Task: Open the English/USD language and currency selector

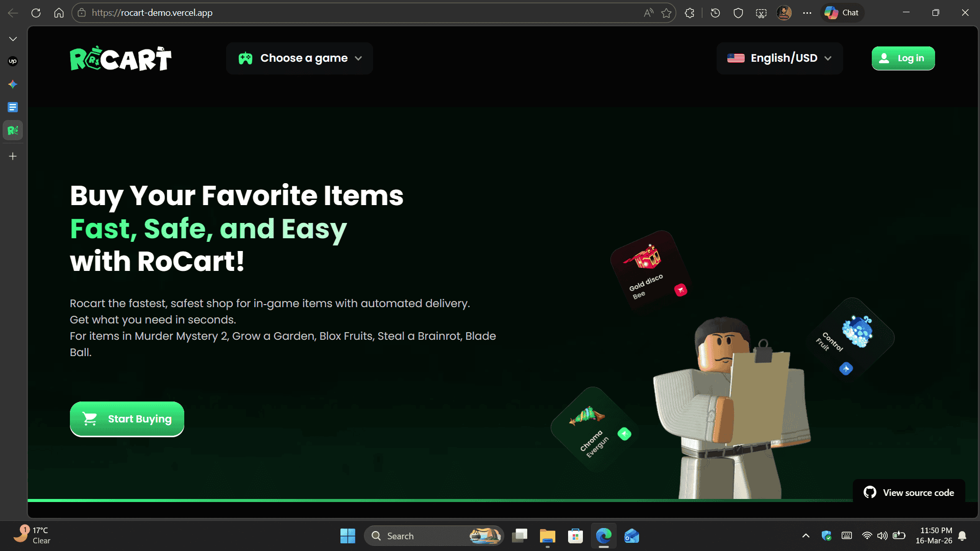Action: click(x=779, y=58)
